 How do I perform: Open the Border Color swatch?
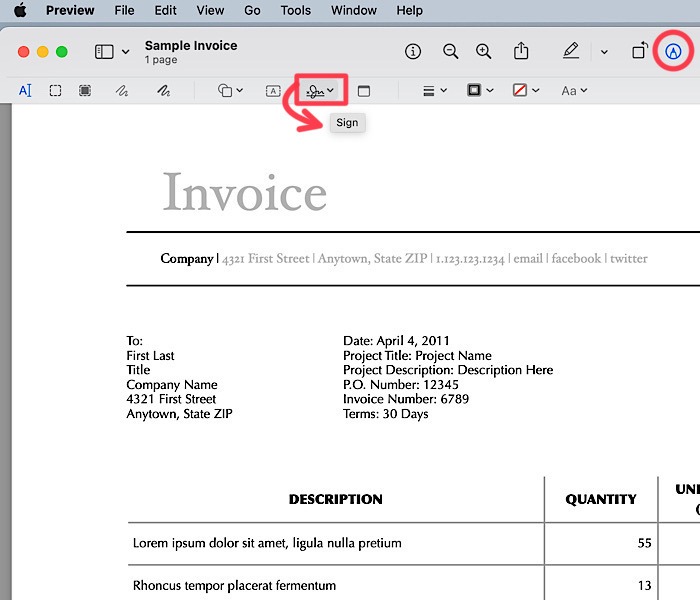coord(479,90)
